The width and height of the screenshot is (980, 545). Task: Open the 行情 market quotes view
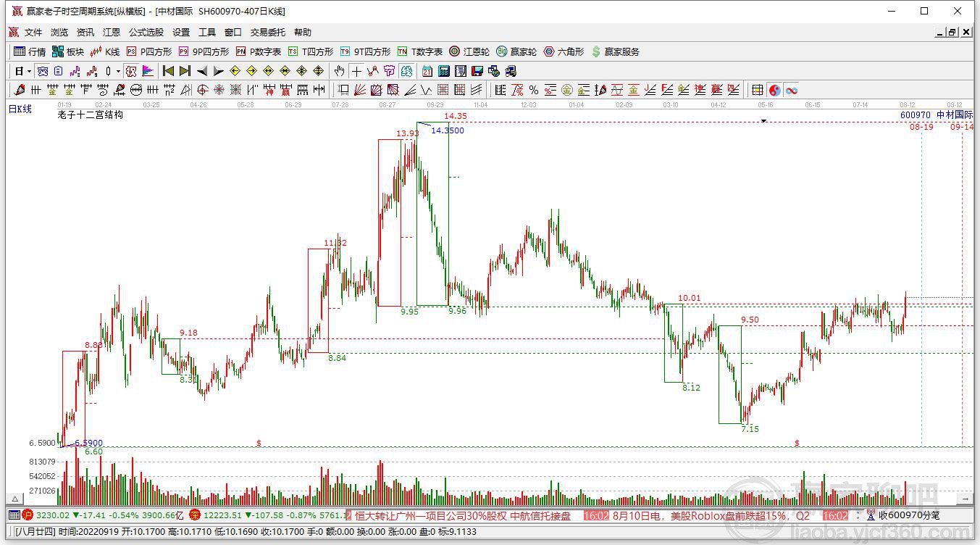[30, 51]
